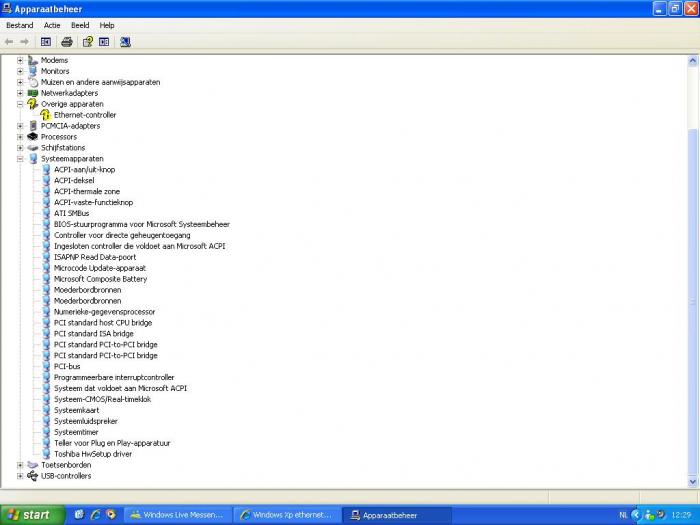Select Programmeerbare interruptcontroller
Viewport: 700px width, 525px height.
pos(114,378)
